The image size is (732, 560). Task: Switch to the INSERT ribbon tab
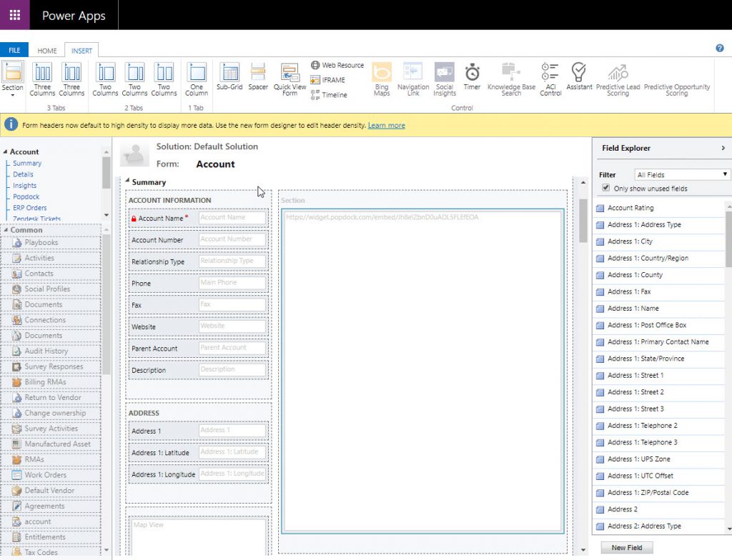point(81,51)
